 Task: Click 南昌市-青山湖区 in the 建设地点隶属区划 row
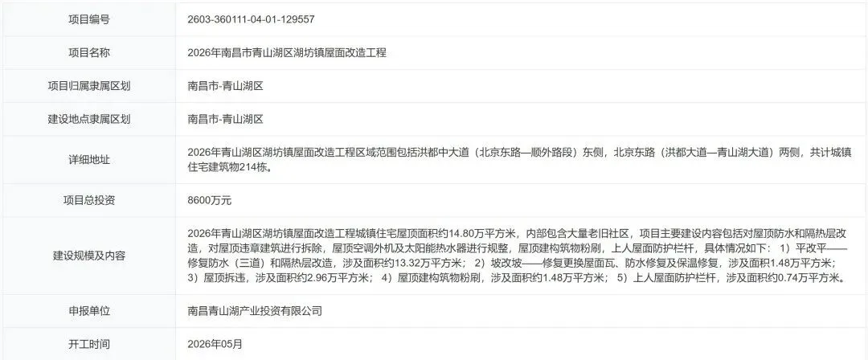[225, 119]
